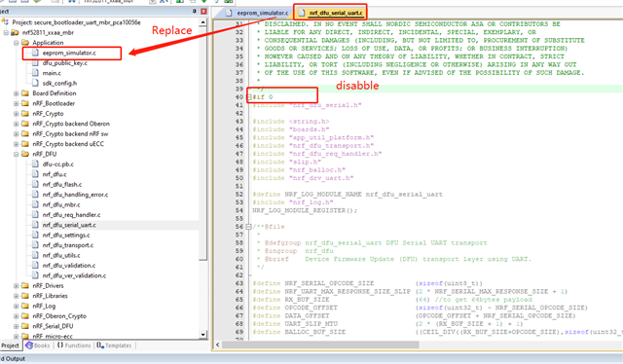Open the Functions tab
Screen dimensions: 623x364
pyautogui.click(x=74, y=346)
